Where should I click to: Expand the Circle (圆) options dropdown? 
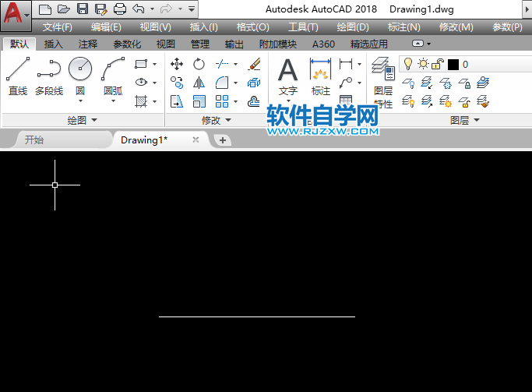(80, 101)
